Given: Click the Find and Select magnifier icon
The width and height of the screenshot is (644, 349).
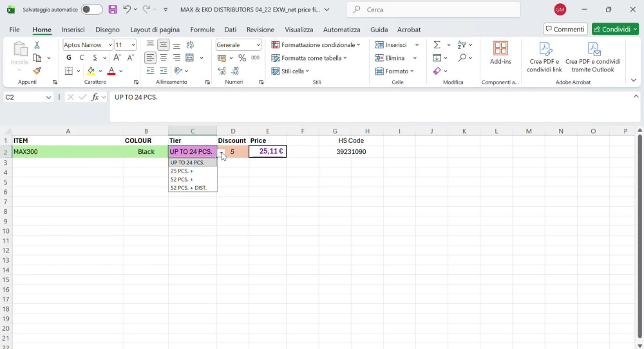Looking at the screenshot, I should click(462, 58).
